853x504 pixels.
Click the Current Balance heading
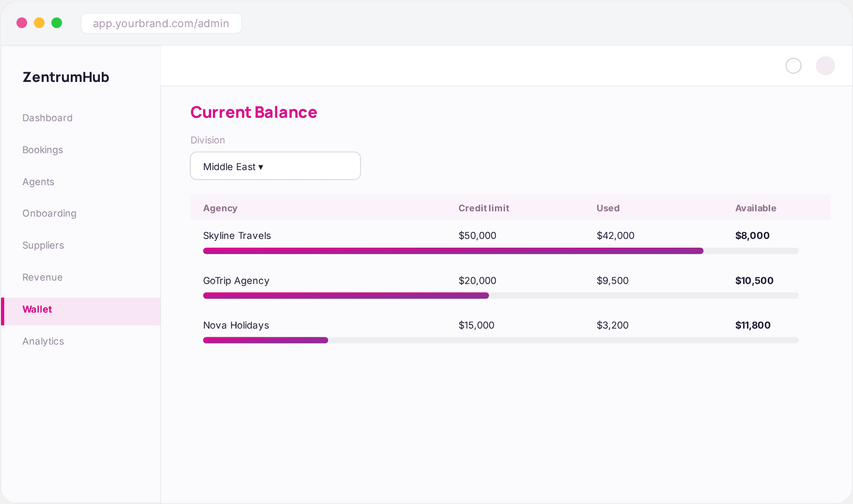[253, 112]
